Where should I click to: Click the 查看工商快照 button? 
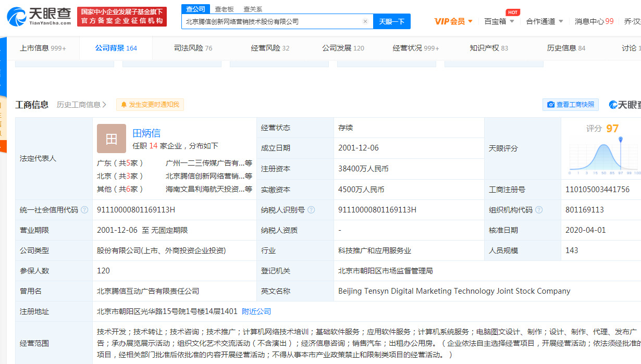[x=571, y=105]
